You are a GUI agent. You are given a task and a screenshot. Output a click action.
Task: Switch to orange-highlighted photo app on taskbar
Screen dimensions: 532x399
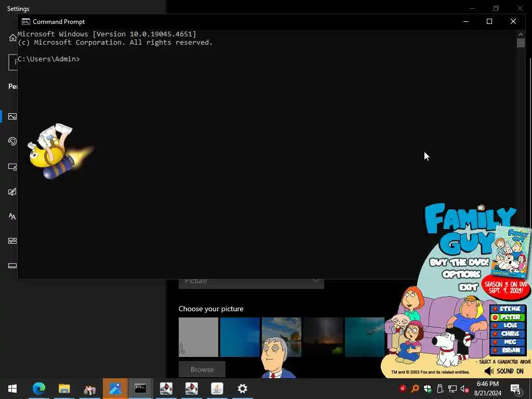115,389
